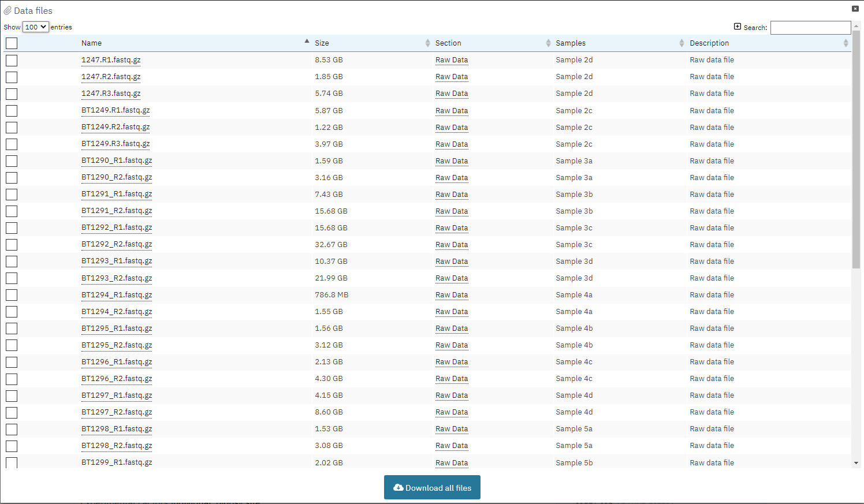Check the BT1298_R2.fastq.gz row checkbox
The image size is (864, 504).
pos(12,446)
